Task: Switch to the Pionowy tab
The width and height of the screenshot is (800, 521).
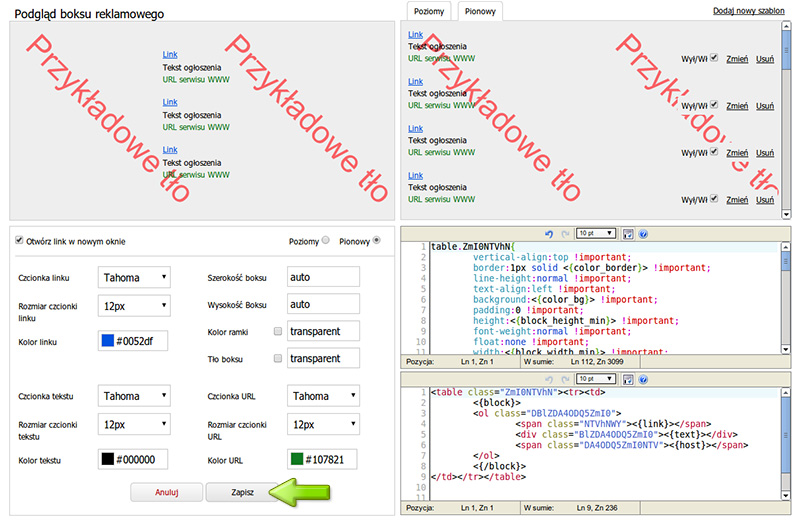Action: [x=479, y=12]
